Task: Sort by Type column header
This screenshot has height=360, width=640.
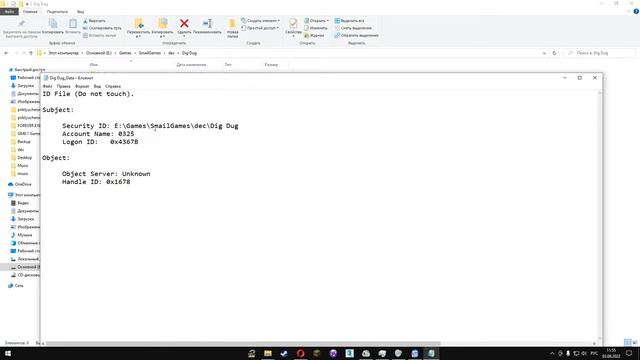Action: [228, 64]
